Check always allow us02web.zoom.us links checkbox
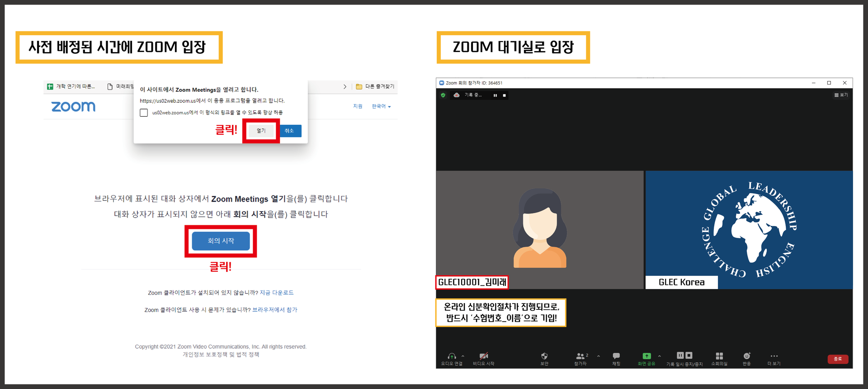The image size is (868, 389). pos(144,113)
